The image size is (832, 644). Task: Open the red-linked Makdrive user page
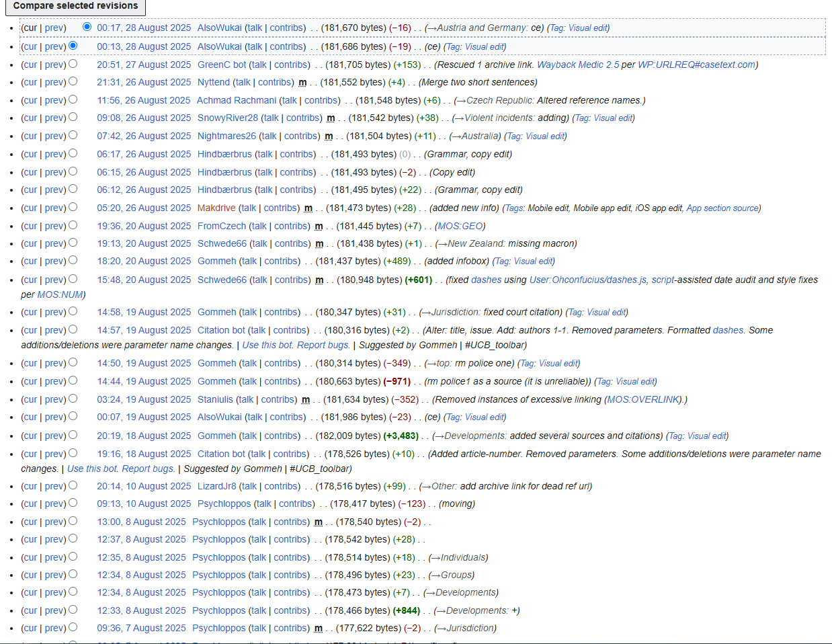point(216,208)
